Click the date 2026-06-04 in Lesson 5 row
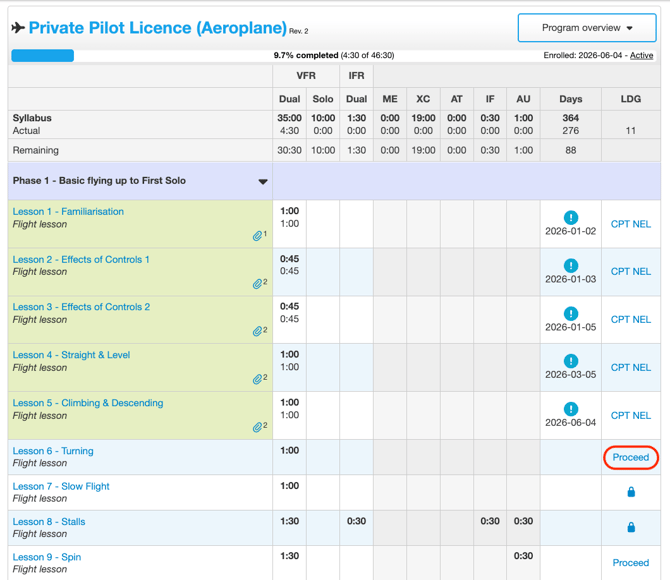The image size is (670, 580). (x=570, y=422)
